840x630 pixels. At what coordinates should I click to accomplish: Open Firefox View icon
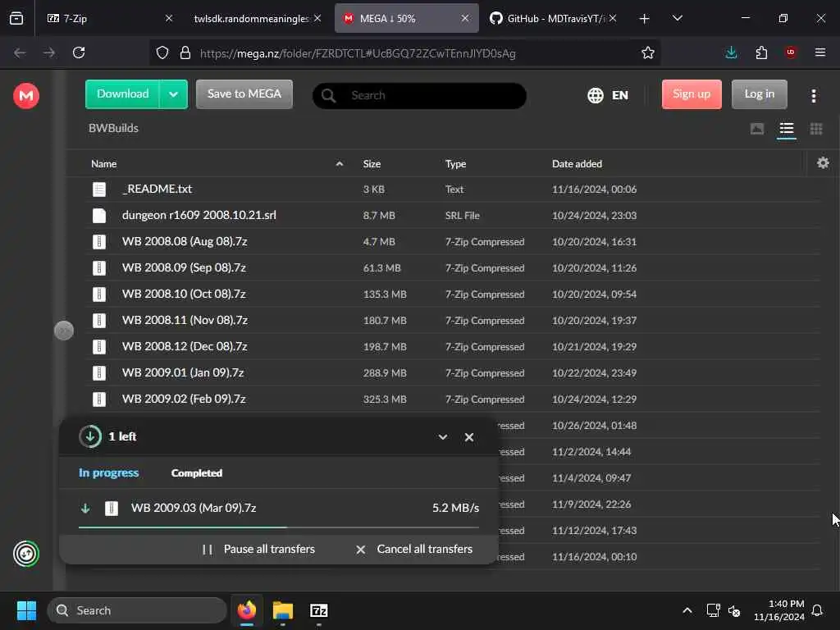16,18
